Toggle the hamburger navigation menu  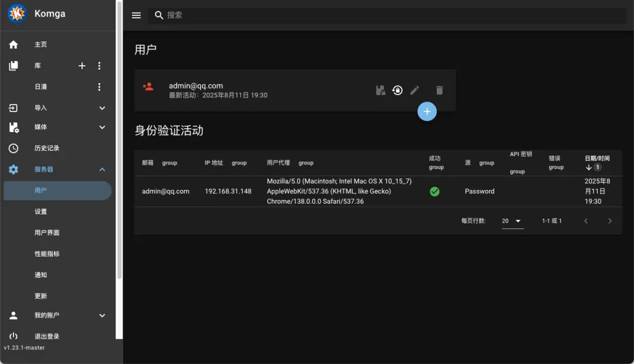click(136, 15)
